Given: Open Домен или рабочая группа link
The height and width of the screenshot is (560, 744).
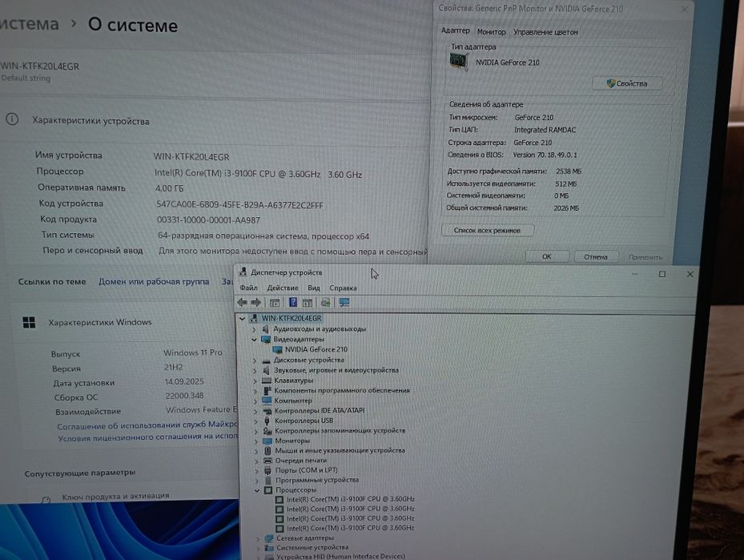Looking at the screenshot, I should coord(154,281).
